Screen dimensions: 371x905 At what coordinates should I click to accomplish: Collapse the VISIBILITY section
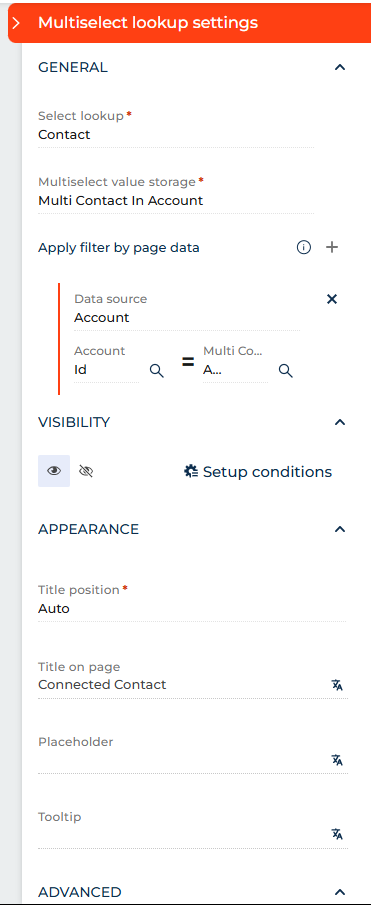340,422
